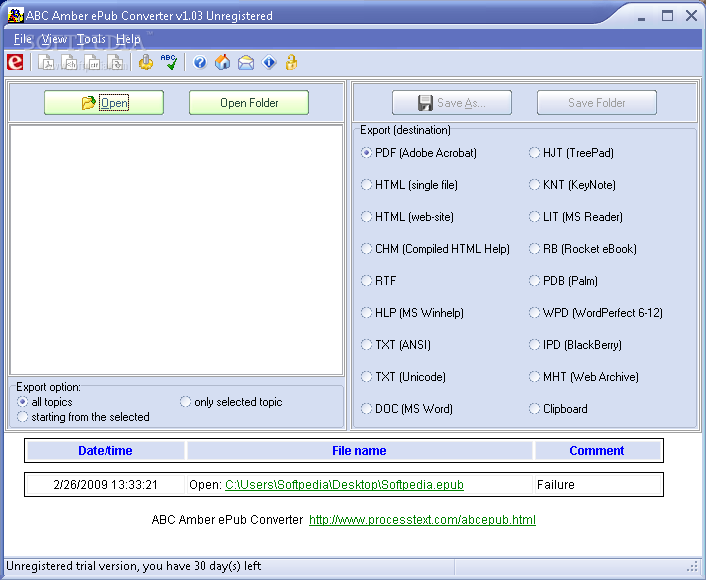Click the '2/26/2009 13:33:21' log cell
Image resolution: width=706 pixels, height=580 pixels.
[x=105, y=485]
